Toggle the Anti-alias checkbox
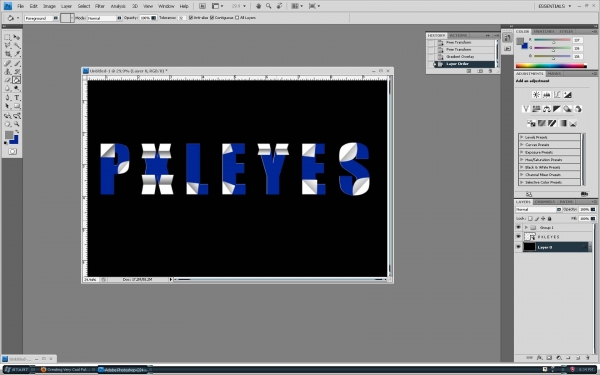This screenshot has height=375, width=600. coord(191,18)
